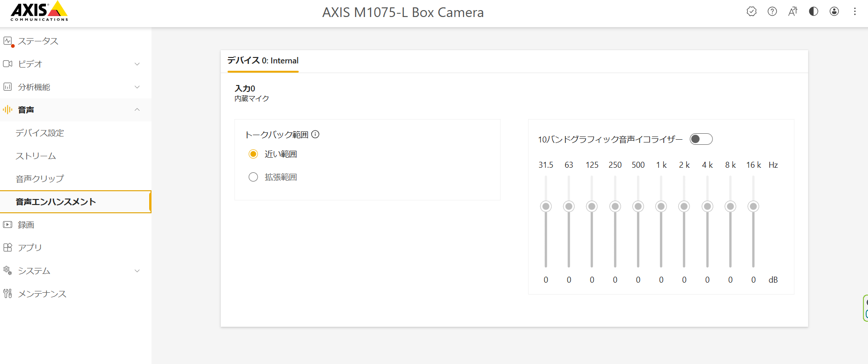Click the AXIS Communications logo
The image size is (868, 364).
click(x=39, y=11)
